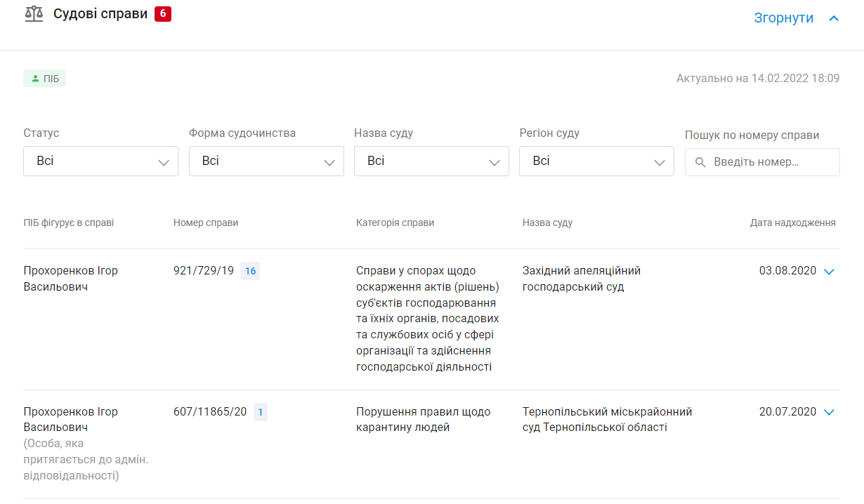This screenshot has height=504, width=864.
Task: Click badge 1 next to case 607/11865/20
Action: [260, 412]
